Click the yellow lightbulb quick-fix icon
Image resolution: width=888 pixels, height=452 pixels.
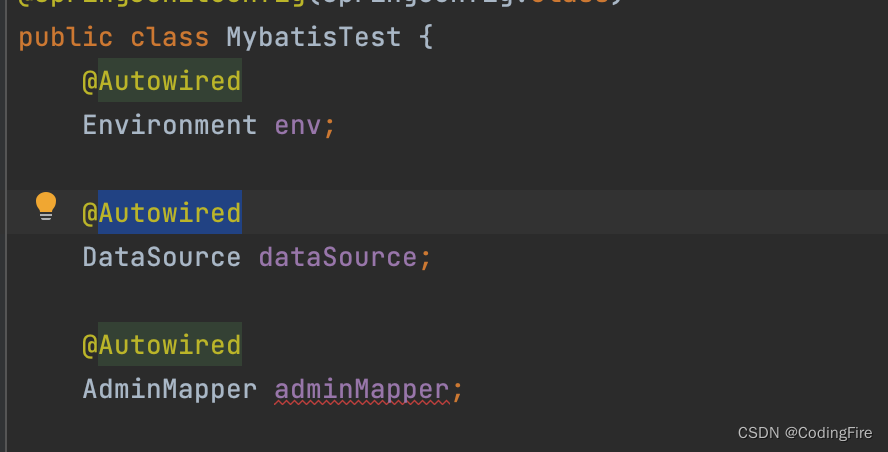(x=46, y=206)
